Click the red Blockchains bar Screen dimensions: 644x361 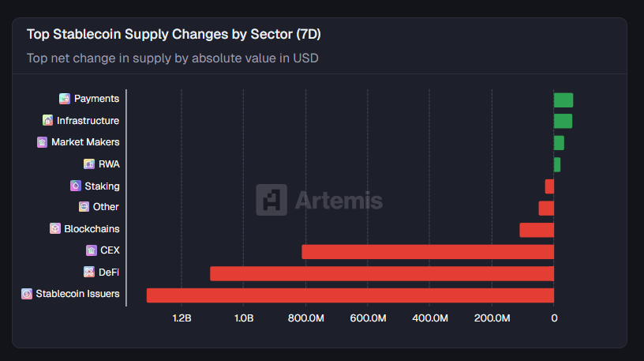pyautogui.click(x=536, y=230)
